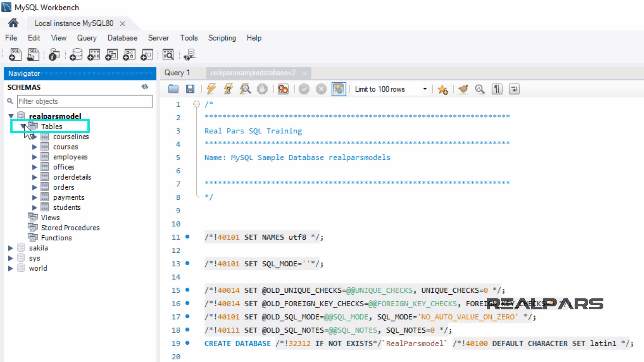Click the Filter objects search field
This screenshot has height=362, width=644.
(x=85, y=101)
